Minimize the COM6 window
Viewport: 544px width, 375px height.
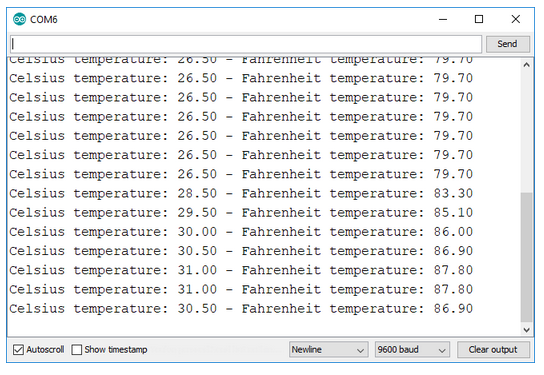[x=443, y=19]
